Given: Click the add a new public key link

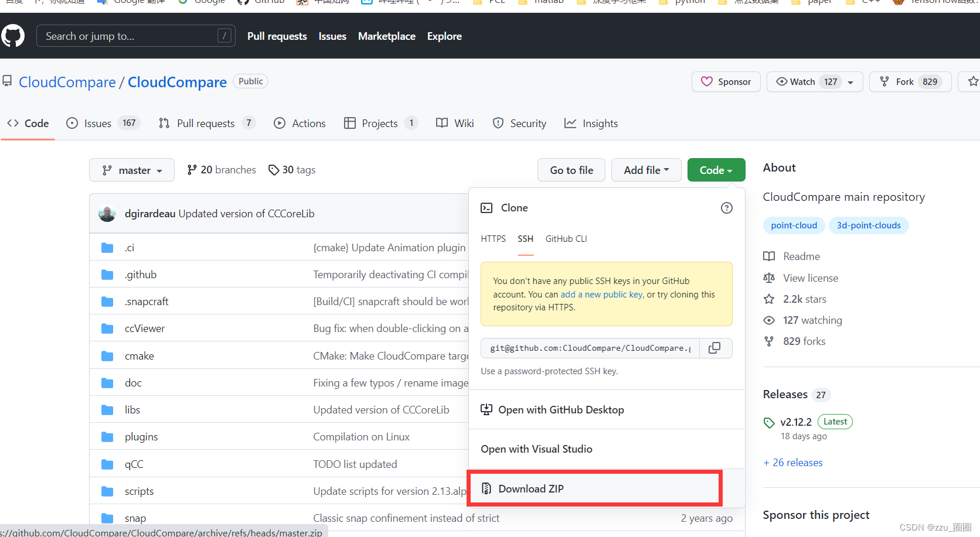Looking at the screenshot, I should tap(601, 294).
